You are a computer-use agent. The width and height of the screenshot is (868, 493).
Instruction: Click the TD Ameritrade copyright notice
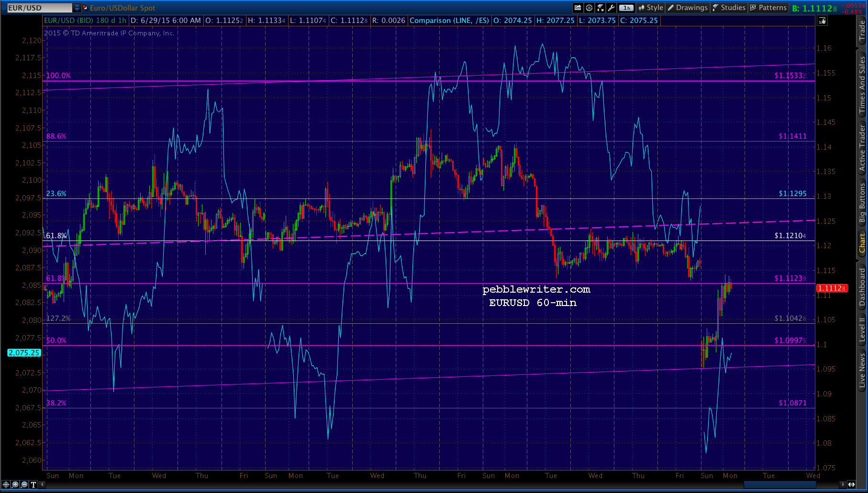pyautogui.click(x=109, y=33)
